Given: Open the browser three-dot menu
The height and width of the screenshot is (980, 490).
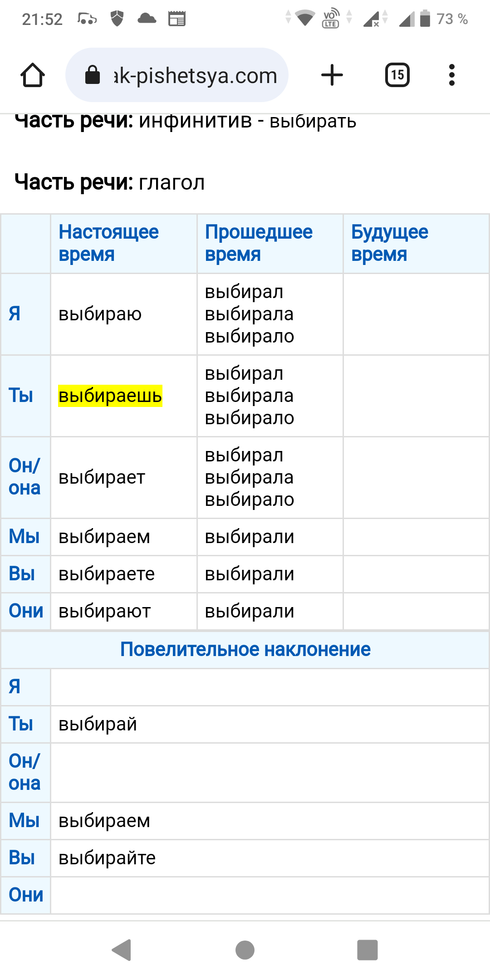Looking at the screenshot, I should 451,75.
